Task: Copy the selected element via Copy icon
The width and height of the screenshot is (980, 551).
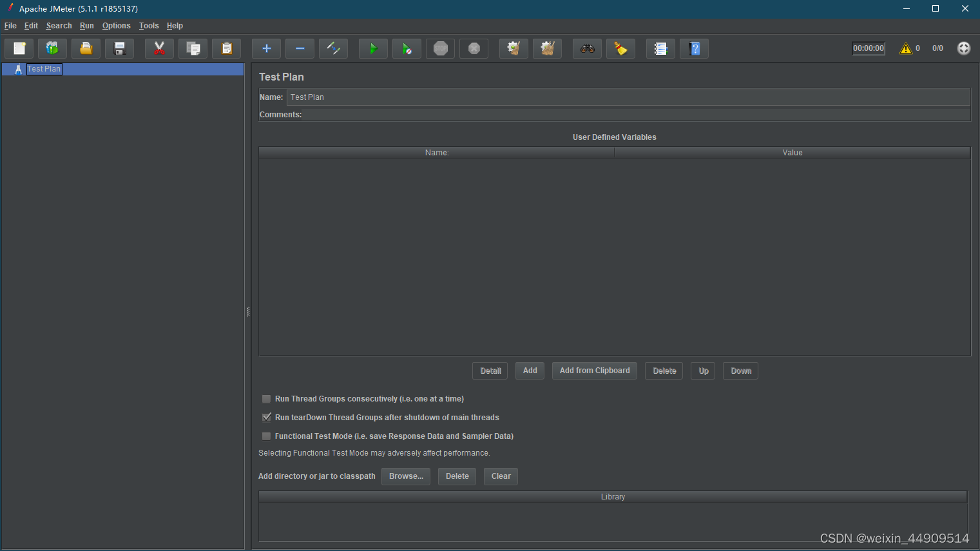Action: click(193, 48)
